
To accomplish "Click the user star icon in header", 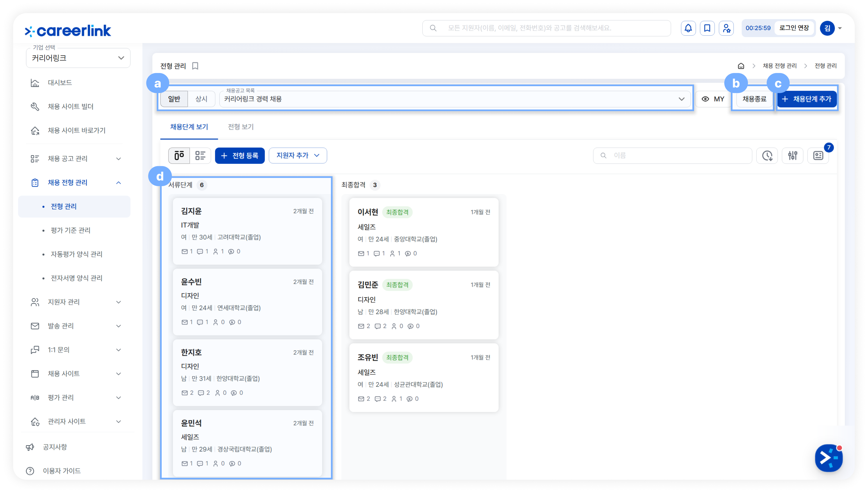I will point(726,28).
